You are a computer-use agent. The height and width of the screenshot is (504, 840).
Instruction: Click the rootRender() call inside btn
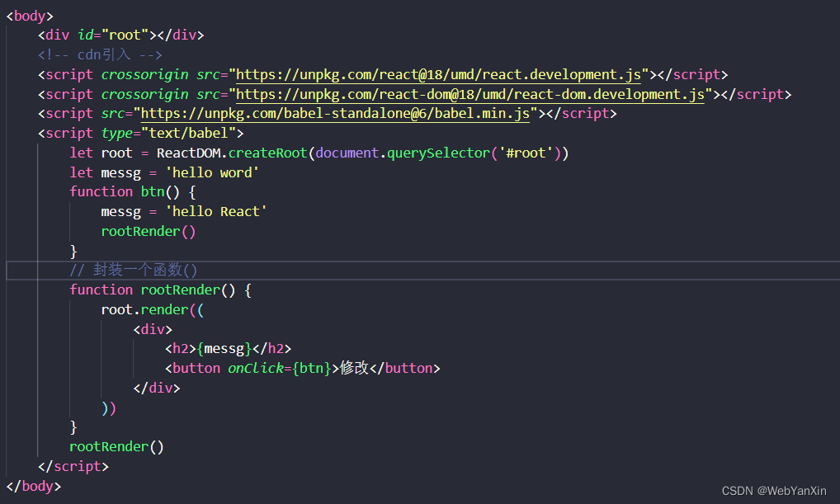[149, 232]
